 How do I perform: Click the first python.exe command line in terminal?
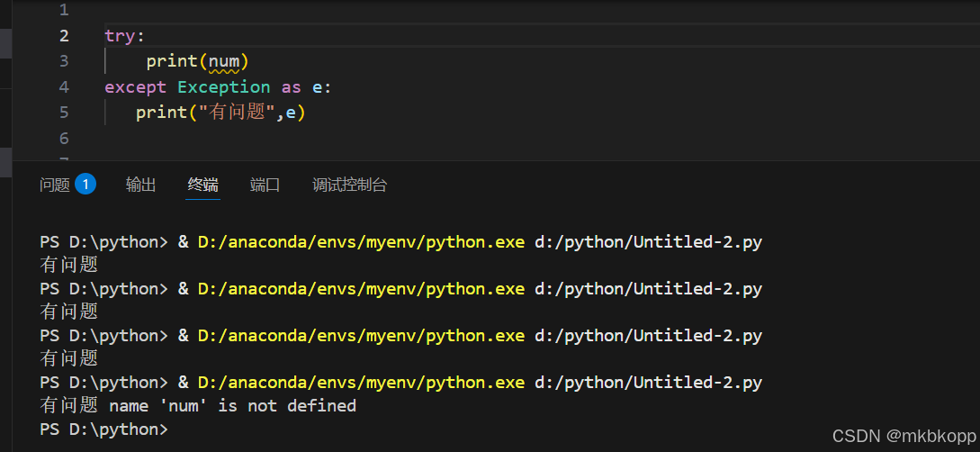[400, 242]
